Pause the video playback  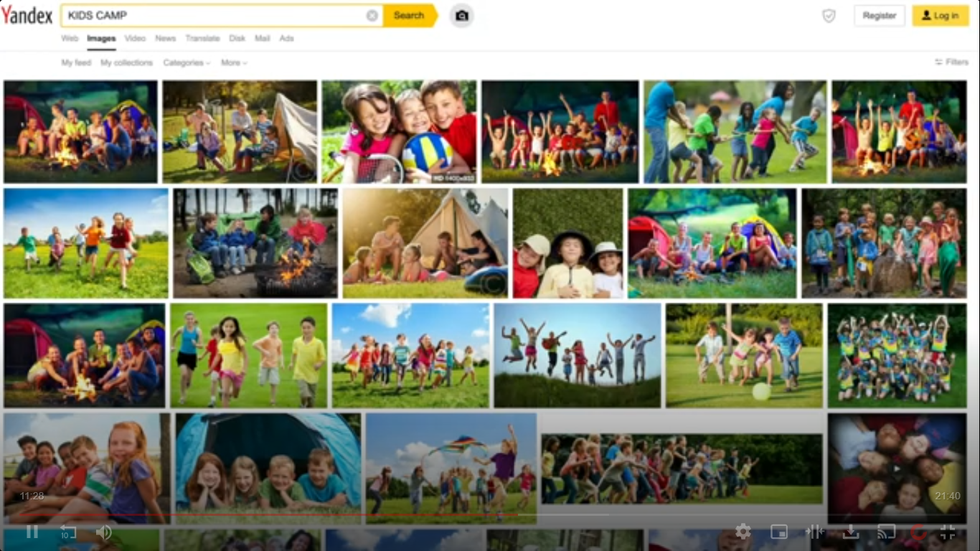pyautogui.click(x=32, y=532)
